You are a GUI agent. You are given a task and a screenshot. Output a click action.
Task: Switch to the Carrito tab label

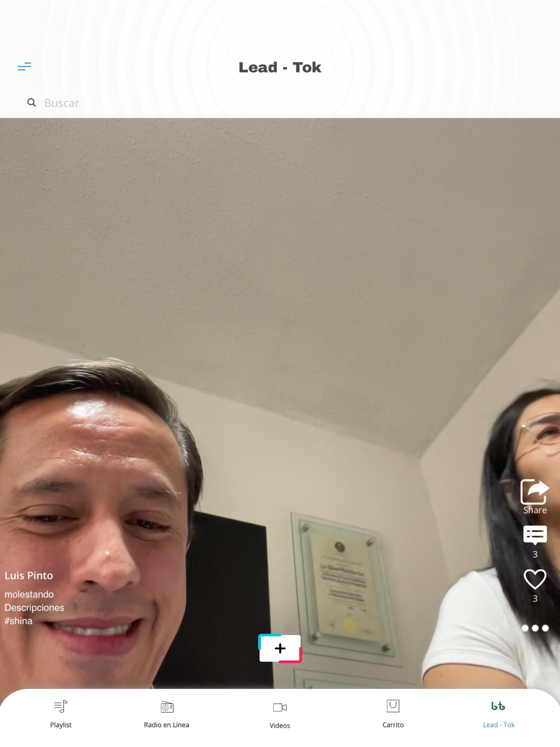point(393,725)
